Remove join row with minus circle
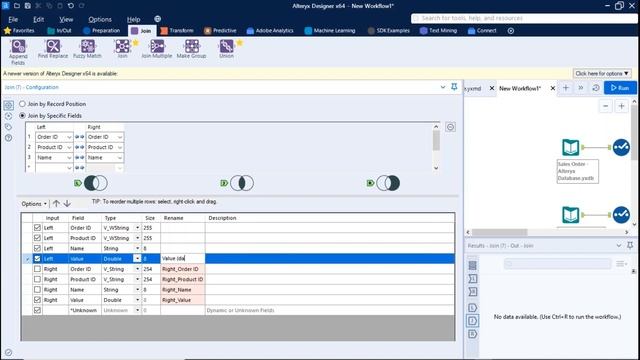This screenshot has height=360, width=640. (450, 127)
